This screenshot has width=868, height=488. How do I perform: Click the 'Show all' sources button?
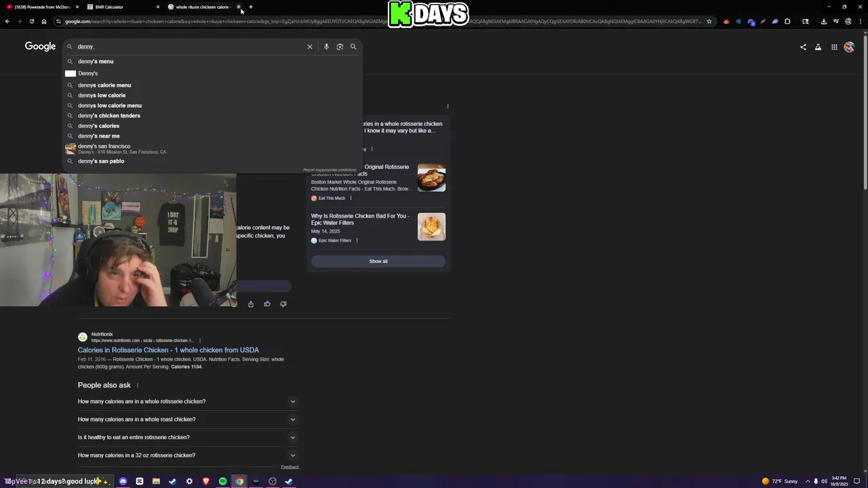(x=378, y=261)
